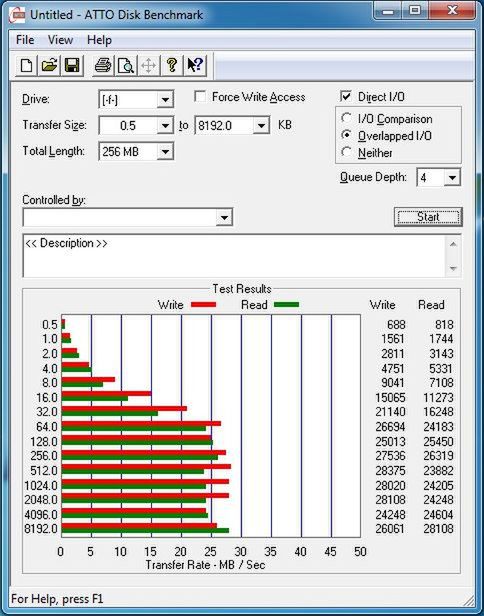Click the read value 25450 for 128.0
The width and height of the screenshot is (484, 616).
(438, 442)
